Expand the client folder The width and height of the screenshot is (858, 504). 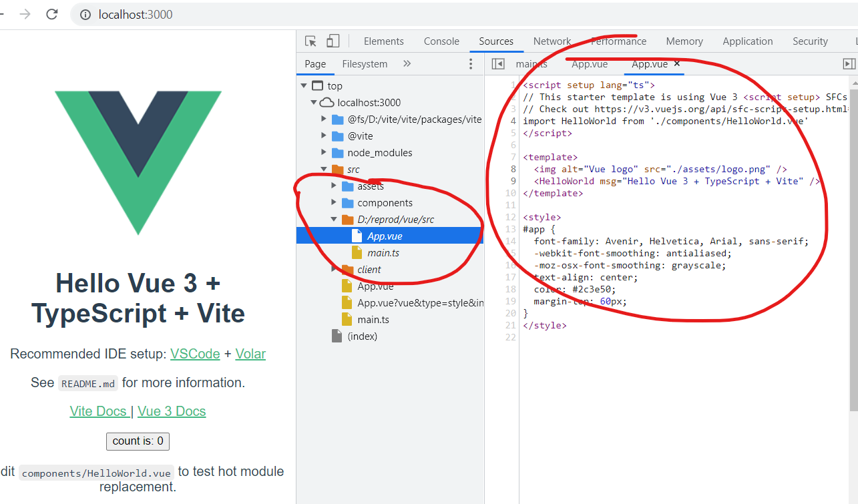click(334, 270)
